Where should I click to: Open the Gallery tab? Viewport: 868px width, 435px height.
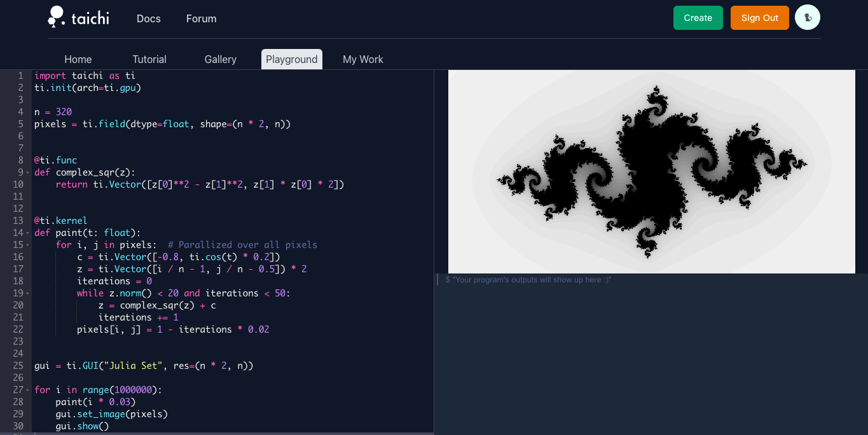point(221,59)
